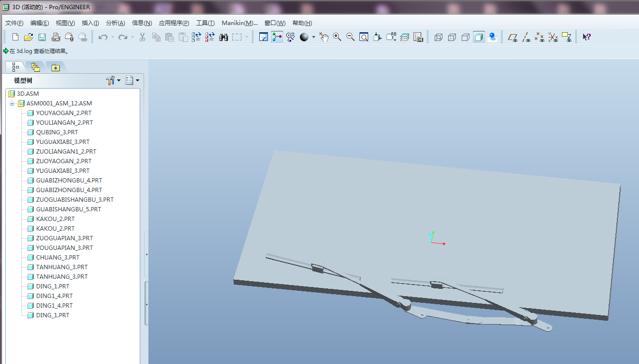The height and width of the screenshot is (364, 639).
Task: Open the Saved View List icon
Action: pos(391,37)
